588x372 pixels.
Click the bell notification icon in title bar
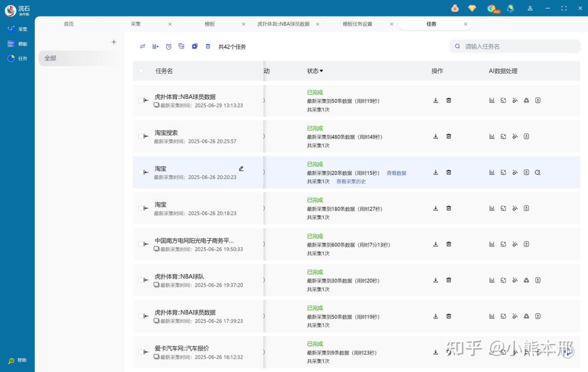pyautogui.click(x=510, y=8)
